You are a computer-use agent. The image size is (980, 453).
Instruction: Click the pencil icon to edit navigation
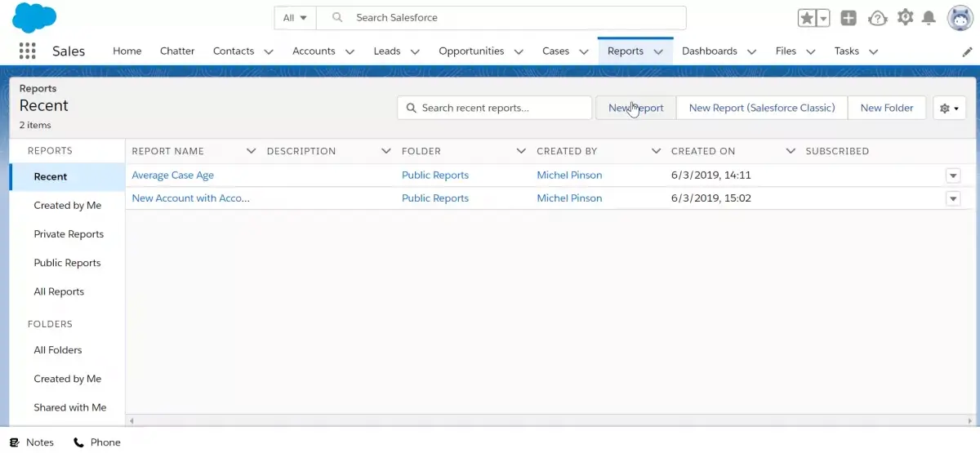coord(968,51)
